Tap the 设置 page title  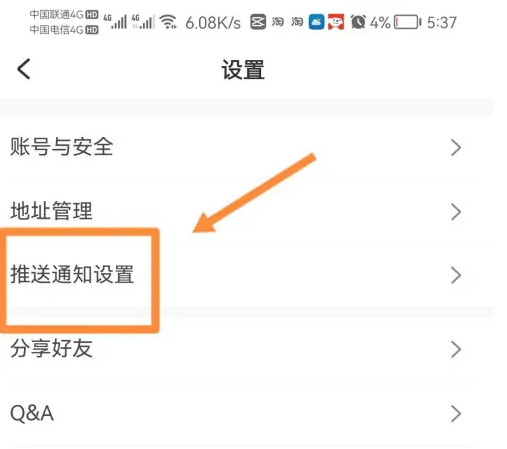243,70
